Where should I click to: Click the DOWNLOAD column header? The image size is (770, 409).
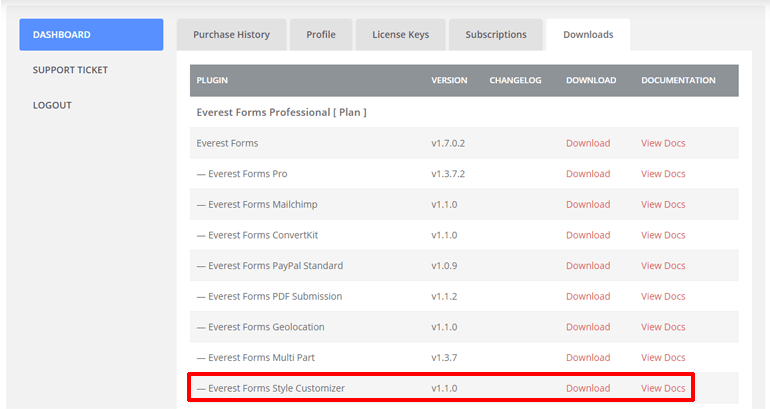click(x=591, y=81)
